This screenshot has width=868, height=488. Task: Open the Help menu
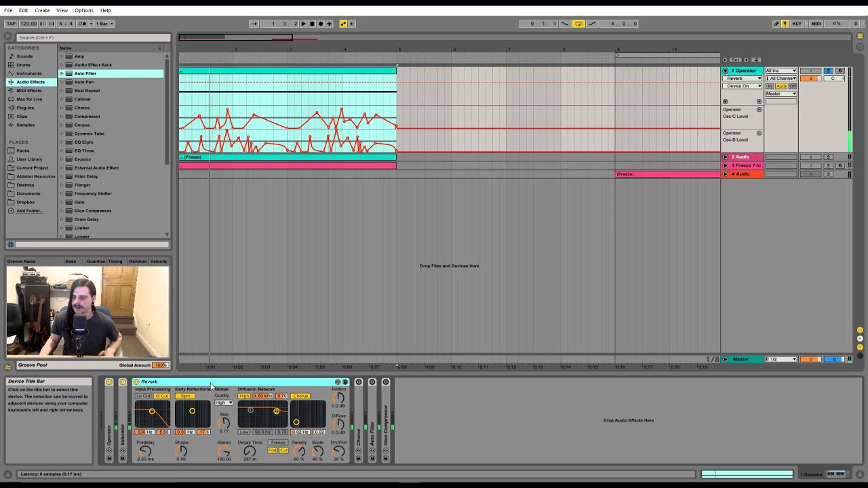pyautogui.click(x=106, y=10)
